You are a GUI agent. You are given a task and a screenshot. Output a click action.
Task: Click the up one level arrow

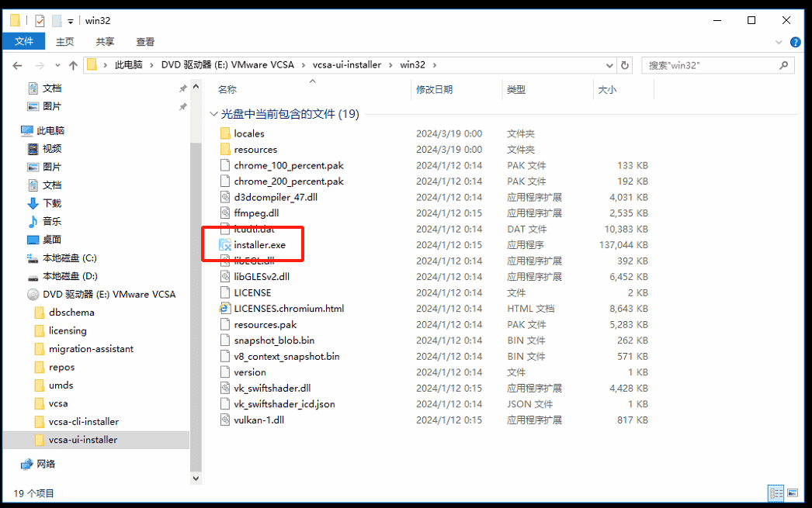72,65
